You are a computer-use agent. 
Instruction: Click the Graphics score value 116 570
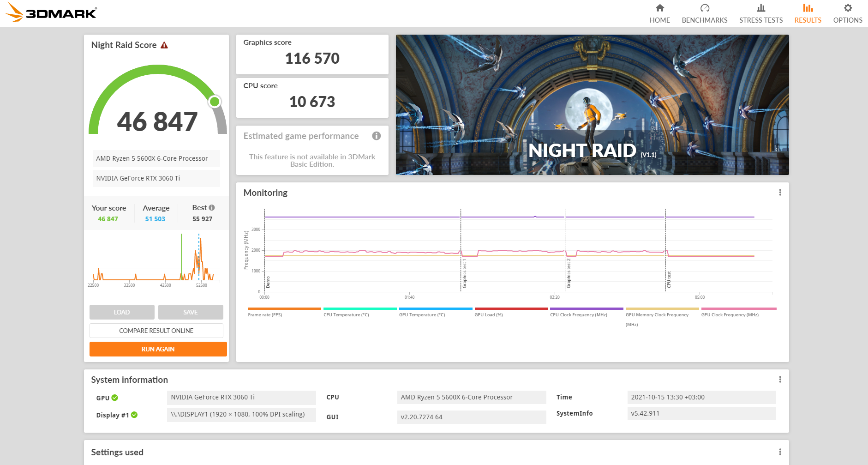tap(312, 59)
